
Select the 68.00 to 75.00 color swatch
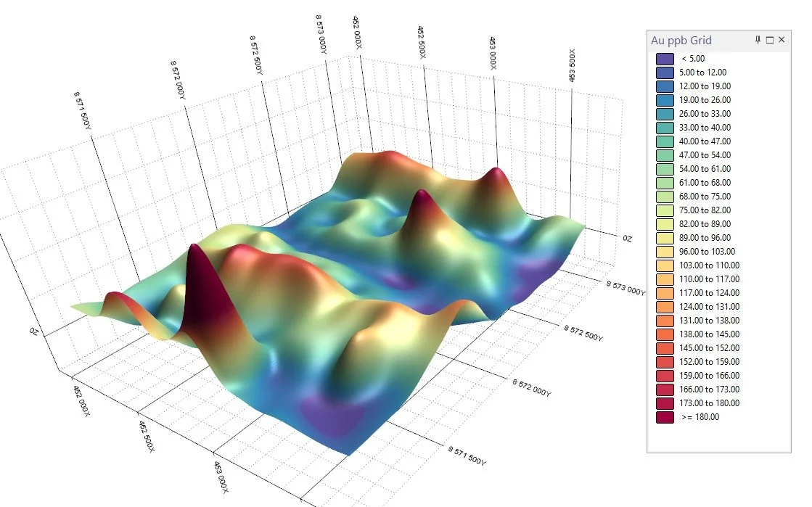point(665,197)
